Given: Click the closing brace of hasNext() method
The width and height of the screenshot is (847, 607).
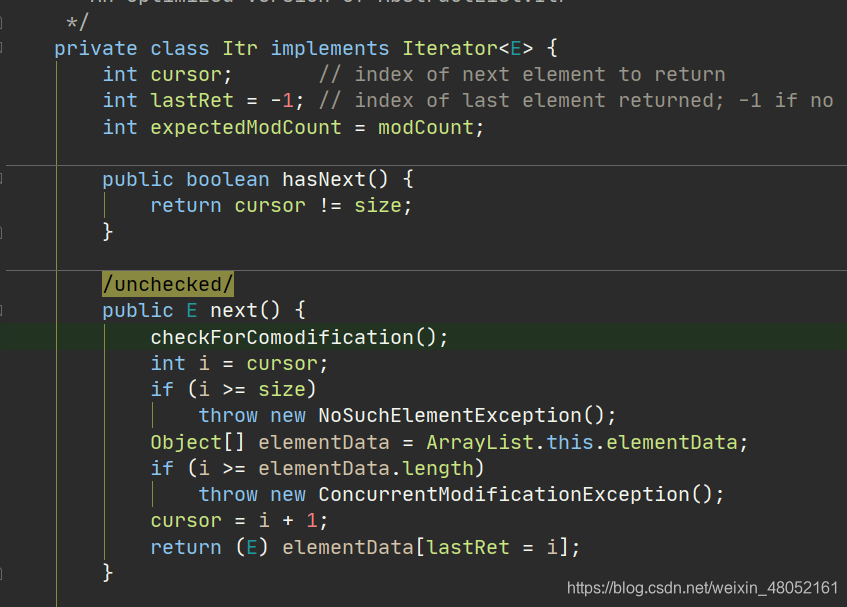Looking at the screenshot, I should 107,232.
